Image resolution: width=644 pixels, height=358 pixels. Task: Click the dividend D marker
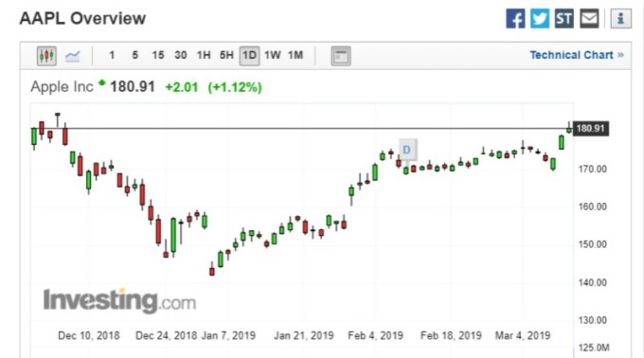point(406,150)
